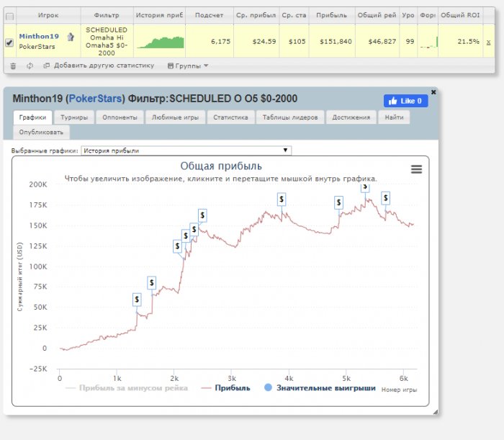
Task: Toggle the 'Прибыль' legend series
Action: (x=225, y=388)
